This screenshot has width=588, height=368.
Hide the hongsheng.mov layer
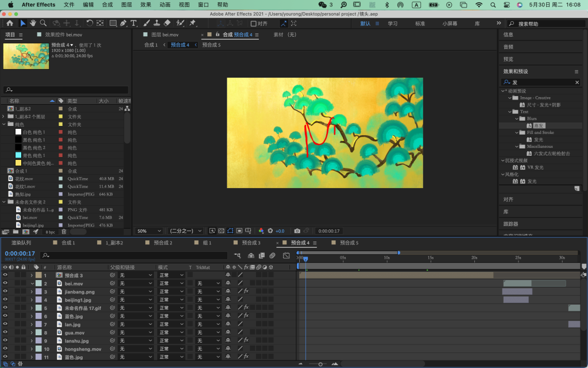pyautogui.click(x=5, y=348)
